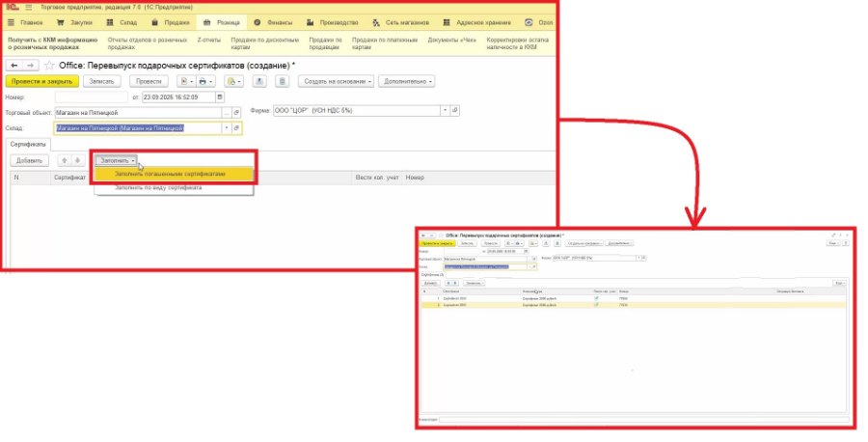Screen dimensions: 868x442
Task: Click the Номер column header
Action: tap(415, 178)
